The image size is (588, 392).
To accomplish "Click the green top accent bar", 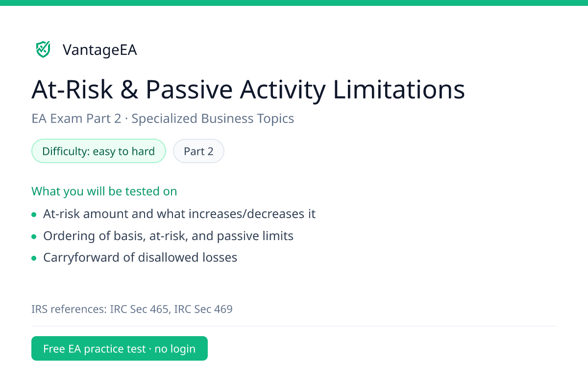I will tap(294, 3).
